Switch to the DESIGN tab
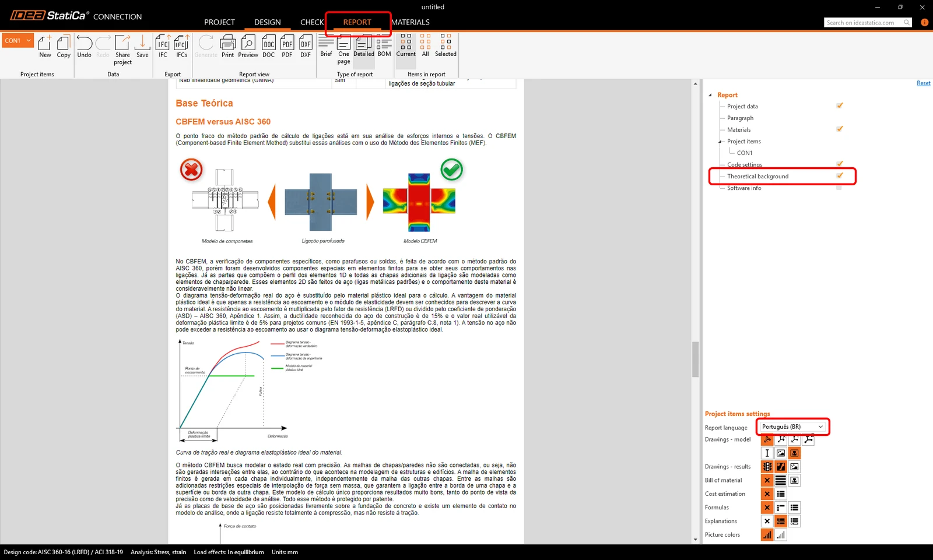 click(268, 22)
